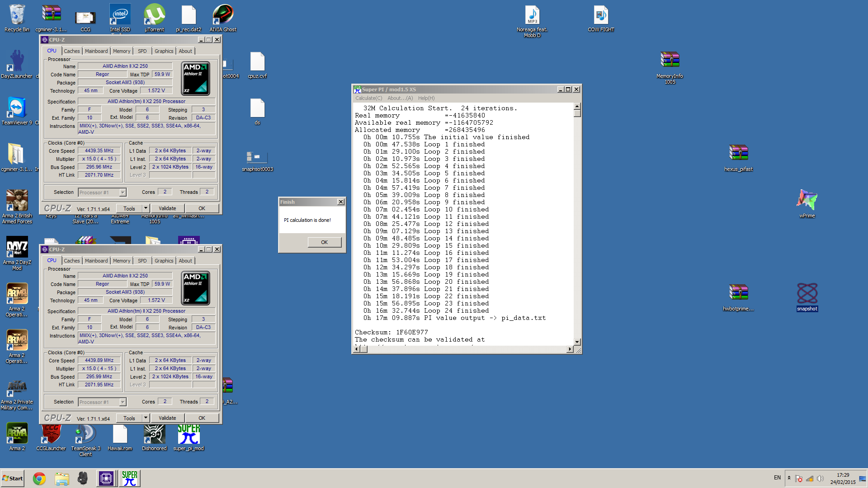Launch AIVIA Ghost desktop shortcut

pyautogui.click(x=223, y=18)
